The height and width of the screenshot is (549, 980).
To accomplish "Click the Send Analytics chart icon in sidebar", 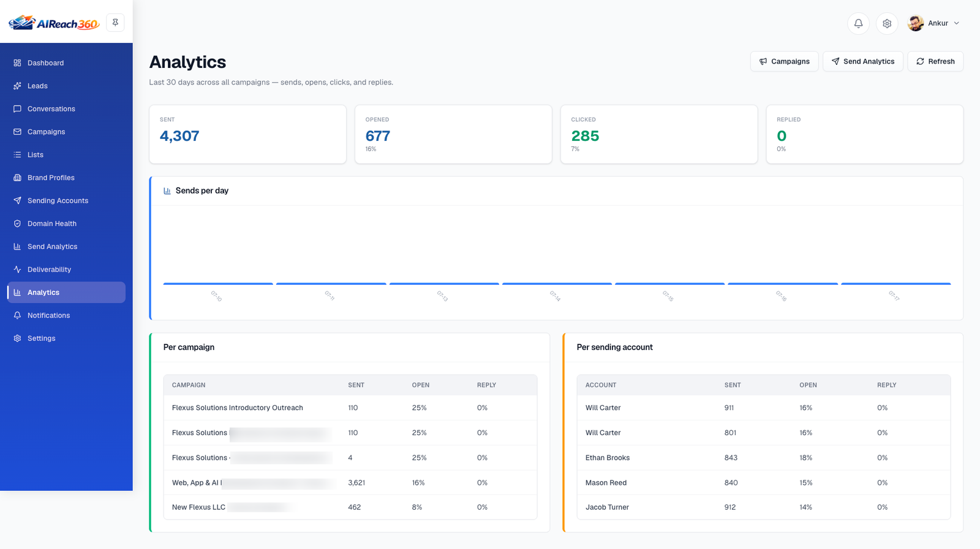I will point(17,247).
